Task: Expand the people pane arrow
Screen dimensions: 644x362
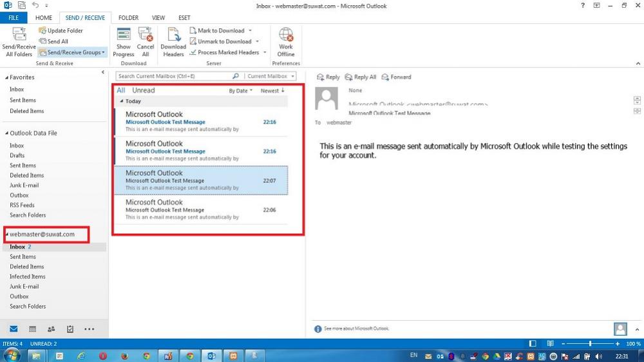Action: click(637, 329)
